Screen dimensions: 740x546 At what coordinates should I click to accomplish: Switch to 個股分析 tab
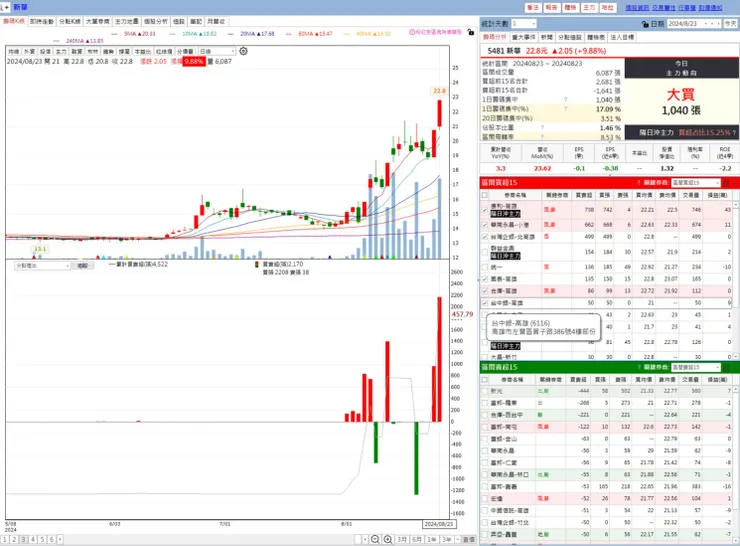click(x=155, y=21)
